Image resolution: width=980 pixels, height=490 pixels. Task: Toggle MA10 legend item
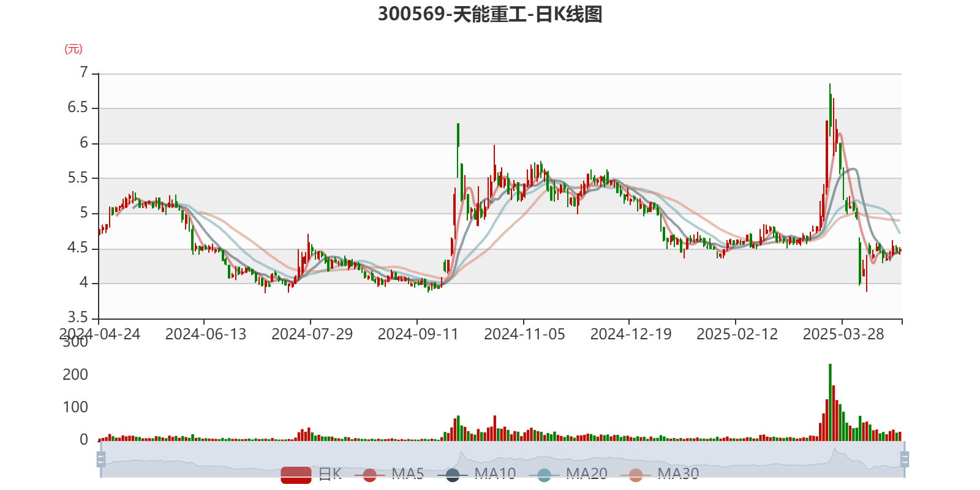pos(477,474)
